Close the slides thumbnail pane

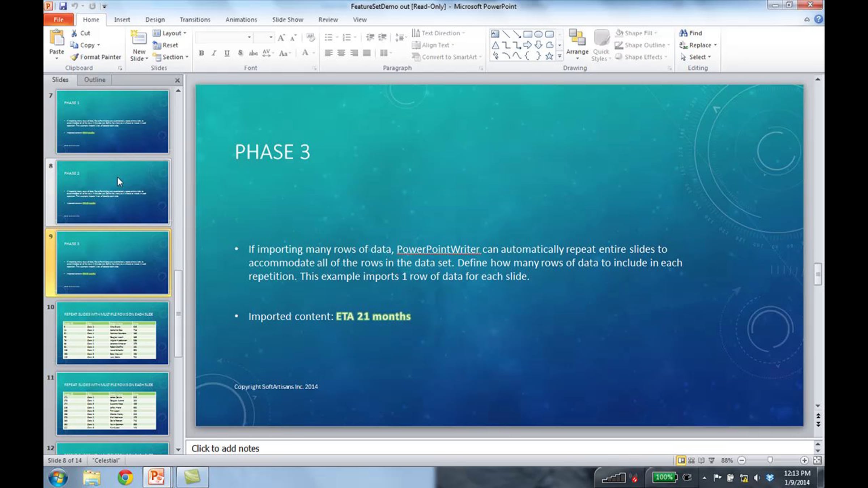click(x=177, y=80)
